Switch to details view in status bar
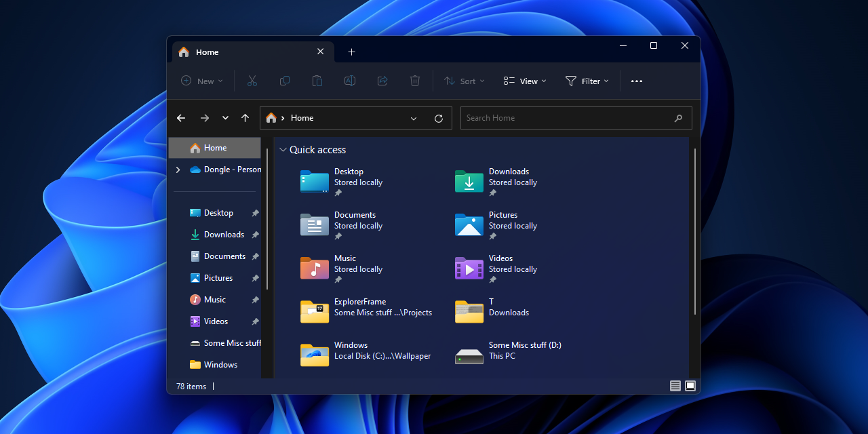Viewport: 868px width, 434px height. [675, 386]
